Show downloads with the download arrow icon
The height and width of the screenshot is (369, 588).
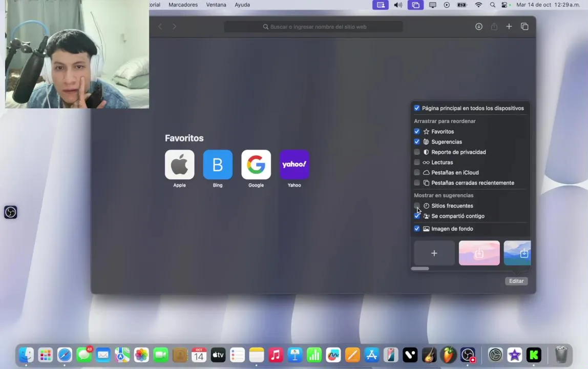[479, 27]
